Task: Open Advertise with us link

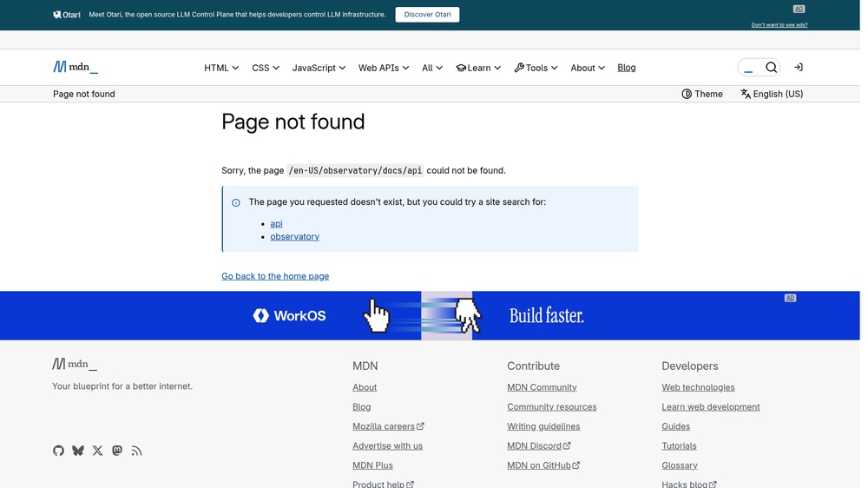Action: point(387,445)
